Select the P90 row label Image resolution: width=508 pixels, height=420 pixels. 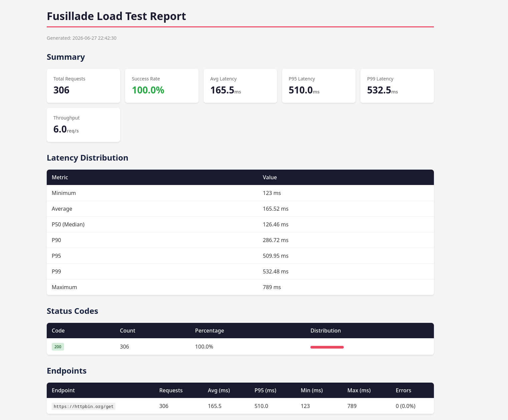coord(56,240)
